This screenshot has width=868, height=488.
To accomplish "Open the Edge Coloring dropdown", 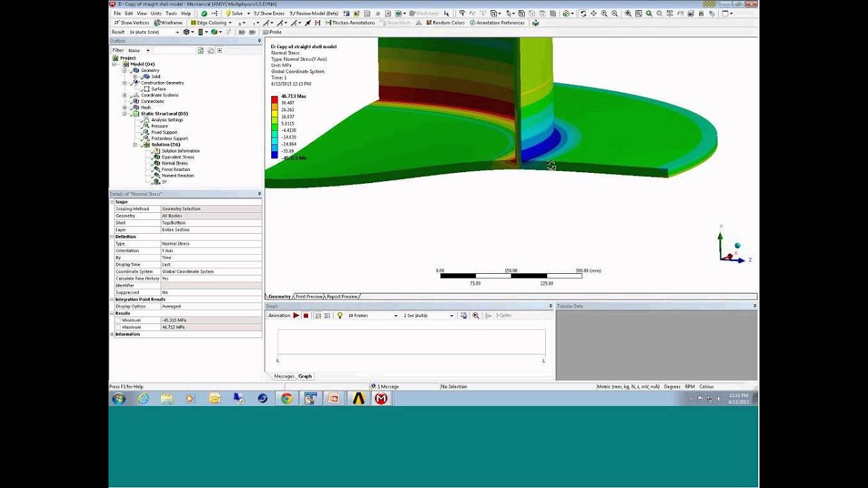I will pyautogui.click(x=230, y=22).
